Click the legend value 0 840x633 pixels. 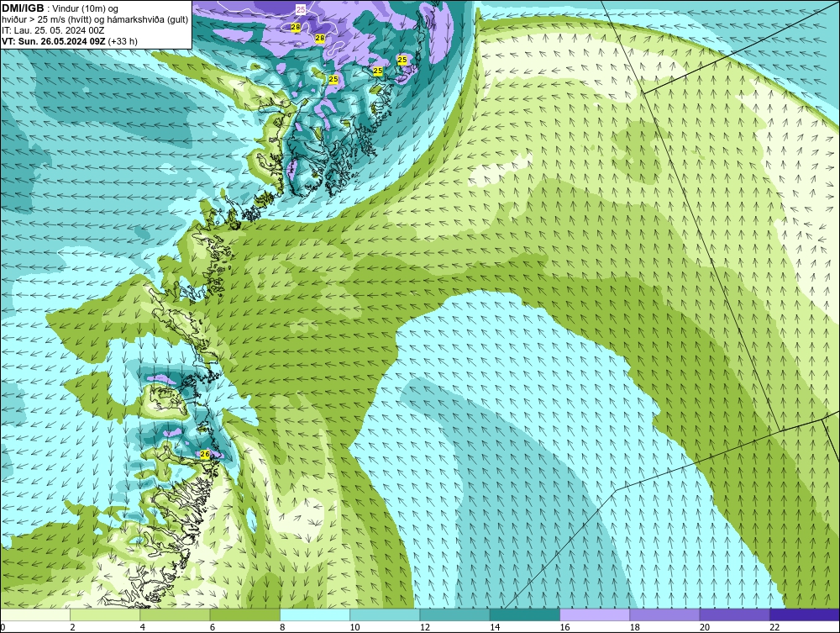point(3,628)
